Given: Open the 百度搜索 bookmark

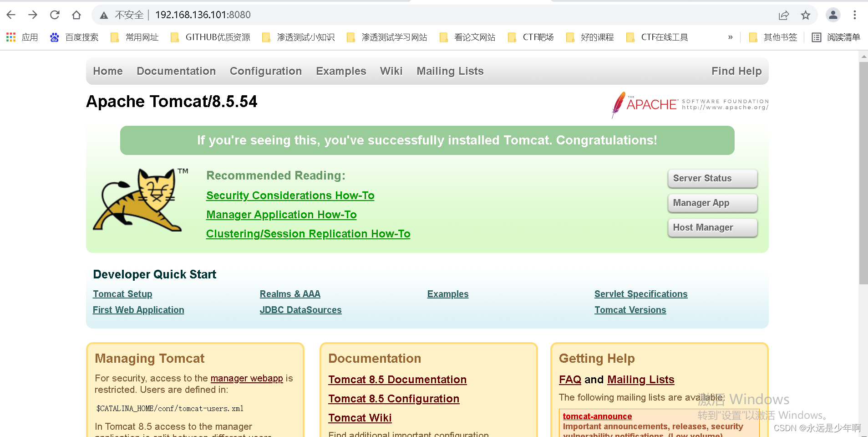Looking at the screenshot, I should (74, 37).
